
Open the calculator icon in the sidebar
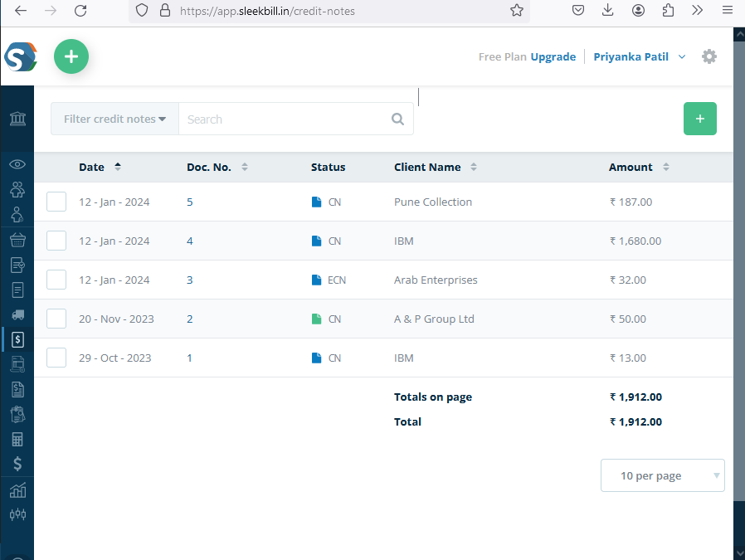17,439
